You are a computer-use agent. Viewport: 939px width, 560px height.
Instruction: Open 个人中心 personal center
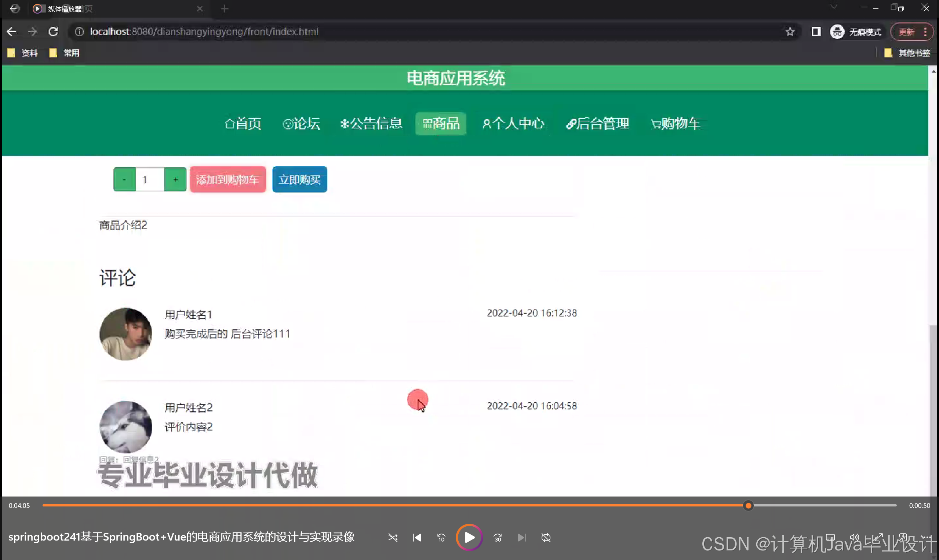(513, 123)
